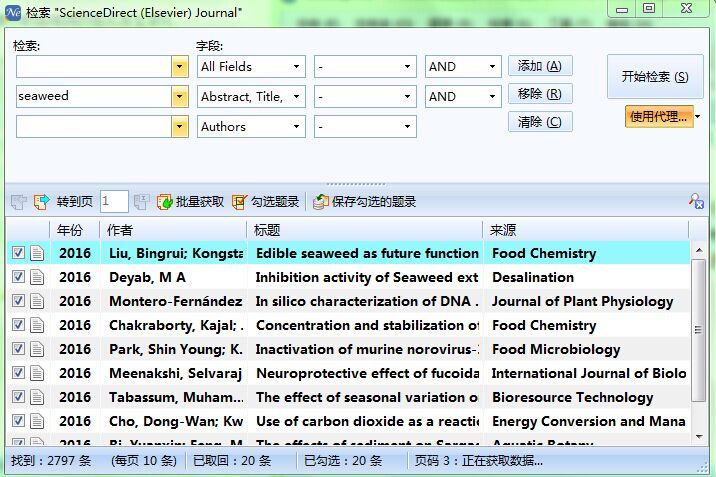Click the search box containing seaweed
This screenshot has width=716, height=477.
(x=94, y=97)
